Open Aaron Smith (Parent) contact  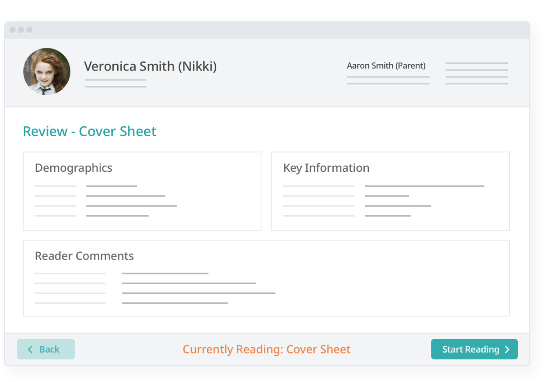(x=386, y=65)
